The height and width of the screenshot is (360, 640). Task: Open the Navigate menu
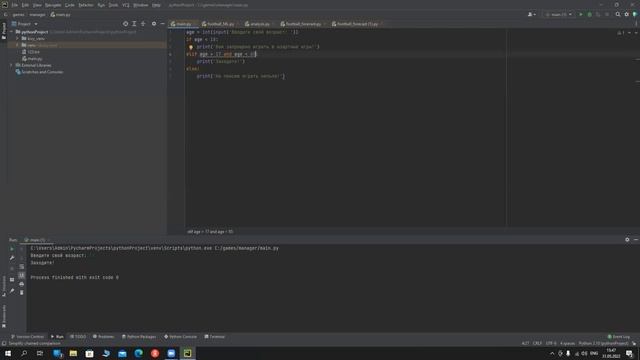pos(53,5)
